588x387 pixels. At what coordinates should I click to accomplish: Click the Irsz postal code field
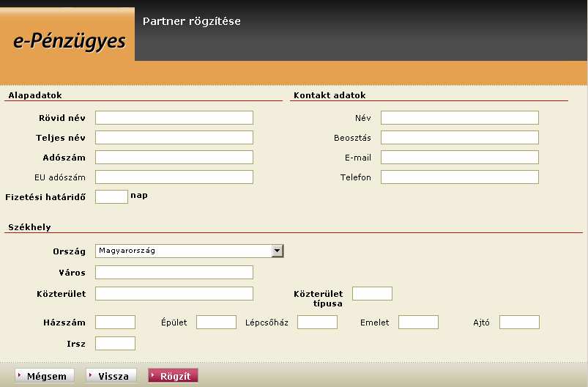tap(115, 344)
